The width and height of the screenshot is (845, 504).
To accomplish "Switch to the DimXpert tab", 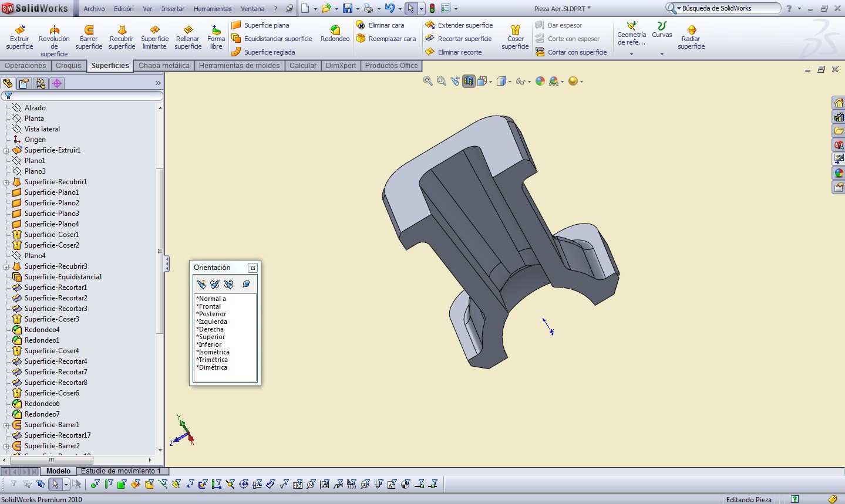I will pyautogui.click(x=341, y=66).
